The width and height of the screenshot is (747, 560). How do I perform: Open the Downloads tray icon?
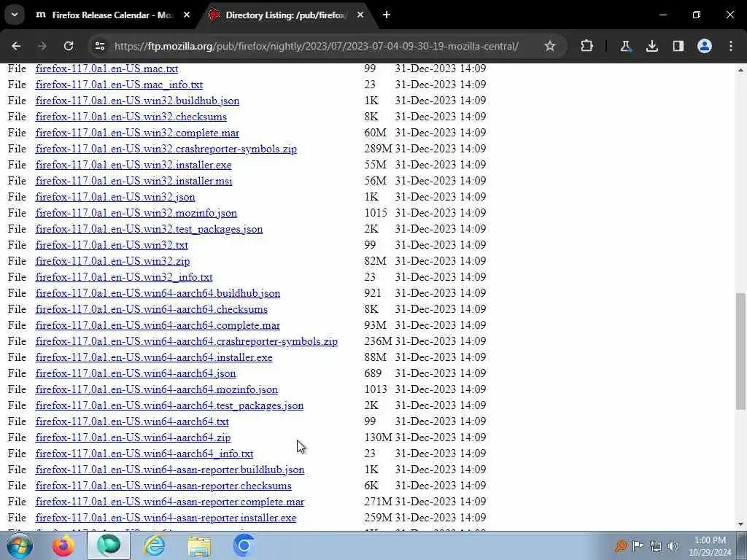pyautogui.click(x=651, y=46)
